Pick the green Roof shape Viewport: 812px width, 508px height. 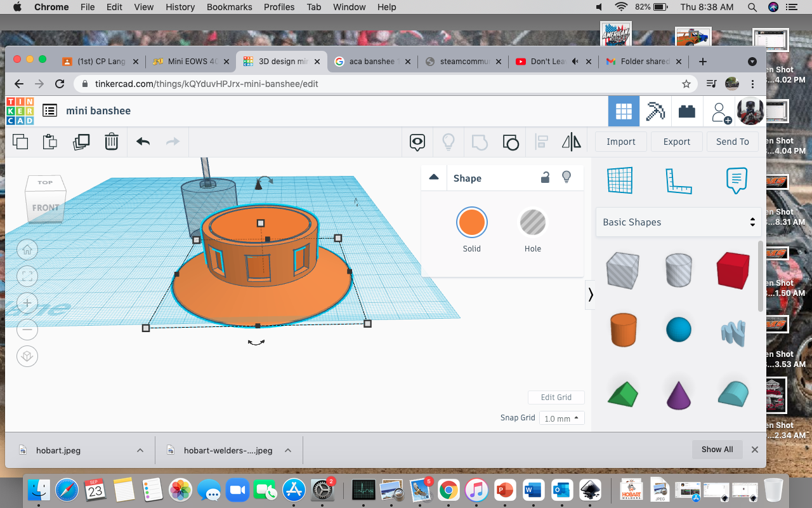pyautogui.click(x=622, y=394)
